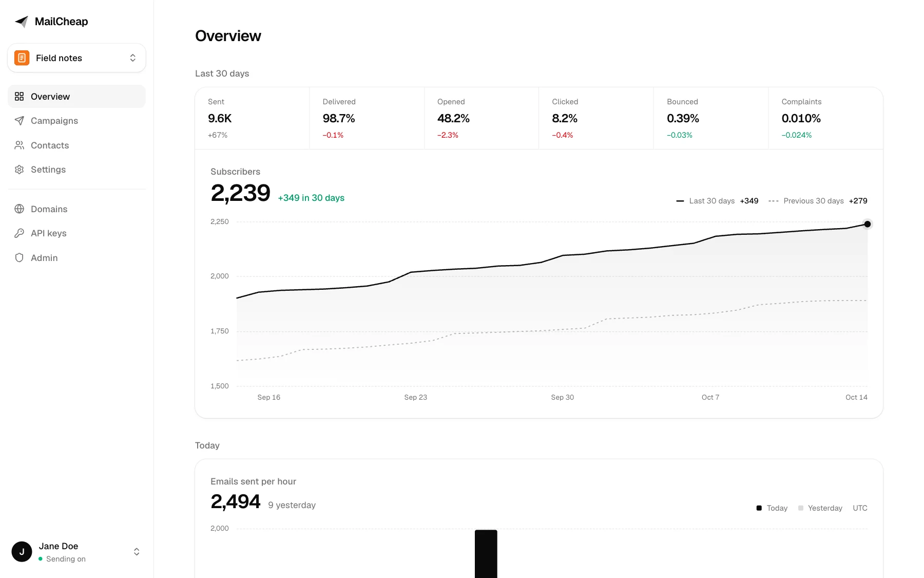Open Settings from the sidebar
Screen dimensions: 924x578
click(76, 170)
